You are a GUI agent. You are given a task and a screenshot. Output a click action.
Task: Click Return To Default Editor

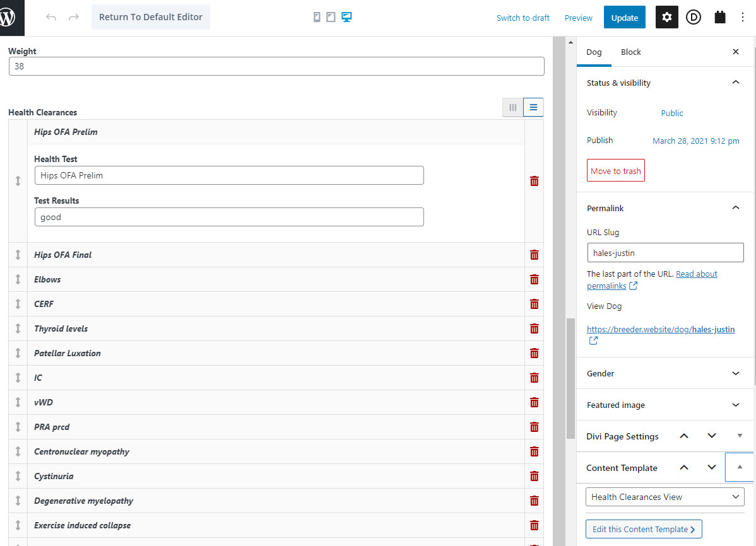tap(151, 18)
